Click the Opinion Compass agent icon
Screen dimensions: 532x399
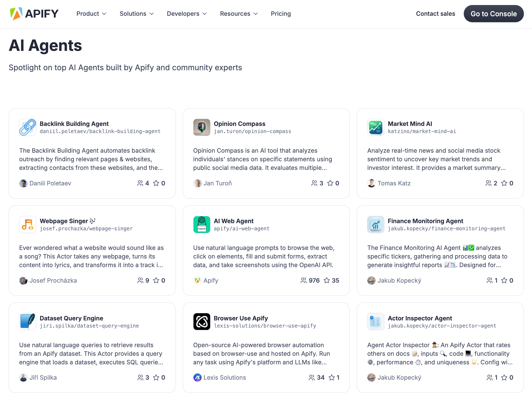[201, 127]
